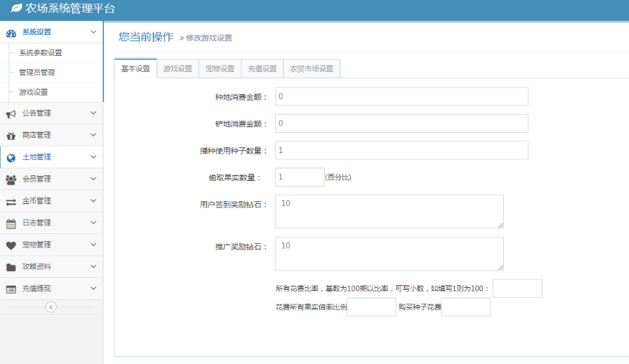Switch to the 宠物设置 tab
This screenshot has height=364, width=629.
point(220,68)
